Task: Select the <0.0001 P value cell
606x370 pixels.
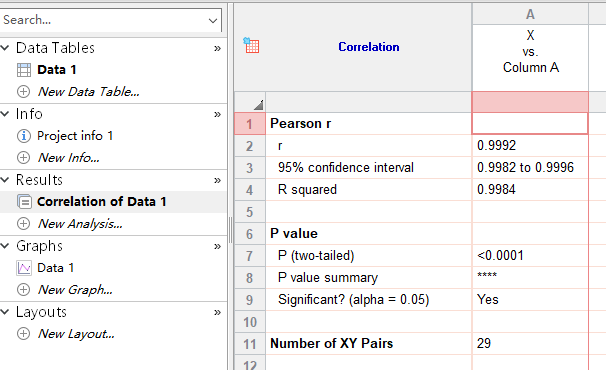Action: (530, 256)
